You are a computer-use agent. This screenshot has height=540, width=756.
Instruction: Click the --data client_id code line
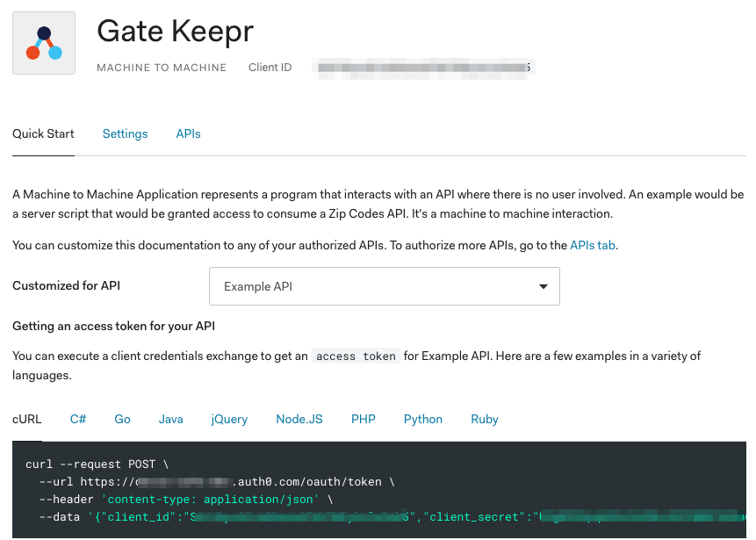point(393,516)
